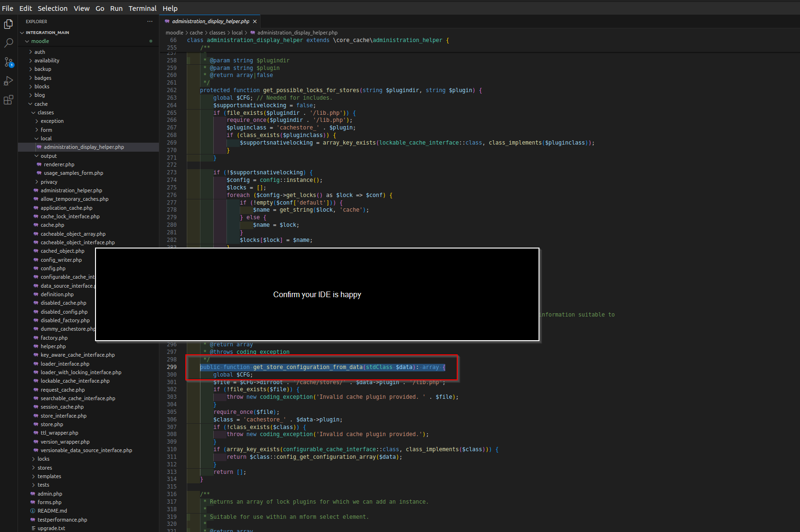
Task: Close the administration_display_helper.php tab
Action: point(255,21)
